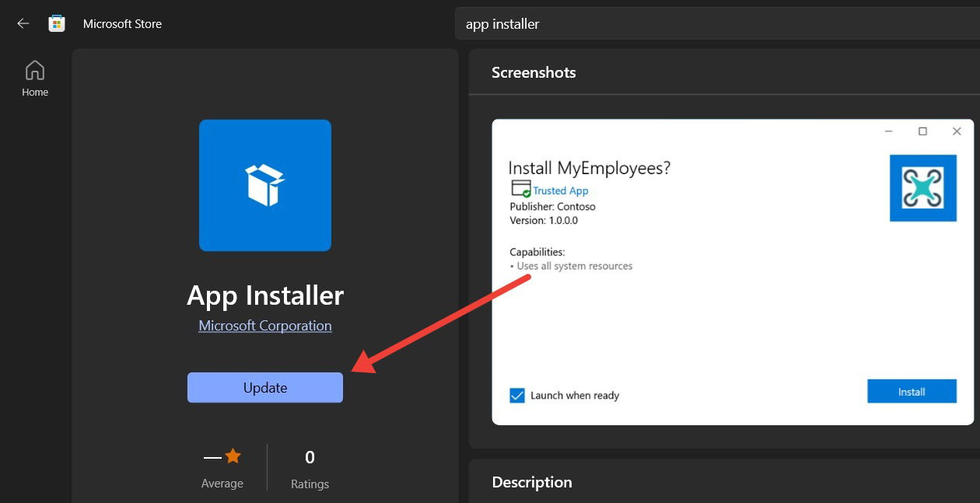Screen dimensions: 980x503
Task: Click Install in the screenshot dialog
Action: coord(912,391)
